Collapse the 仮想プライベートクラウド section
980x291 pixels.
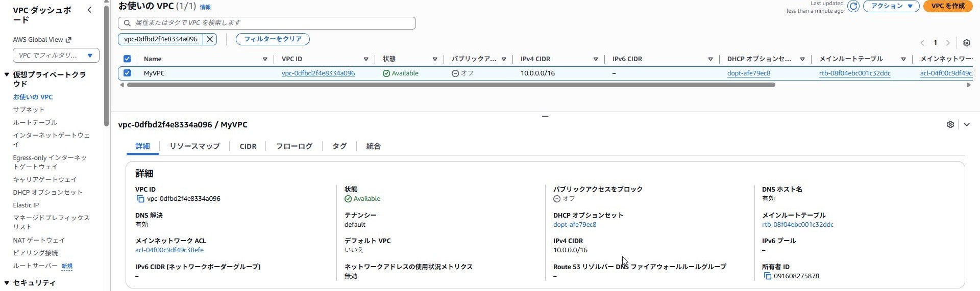(7, 75)
